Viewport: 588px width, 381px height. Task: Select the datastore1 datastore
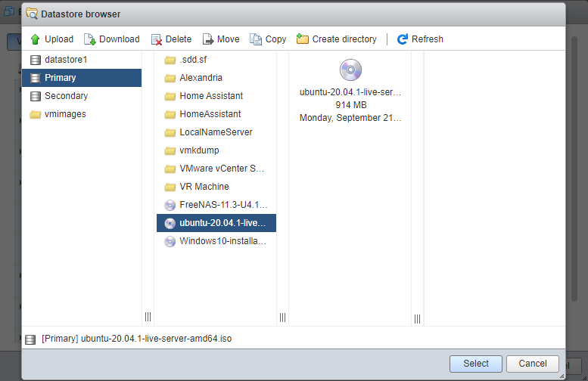(x=82, y=60)
